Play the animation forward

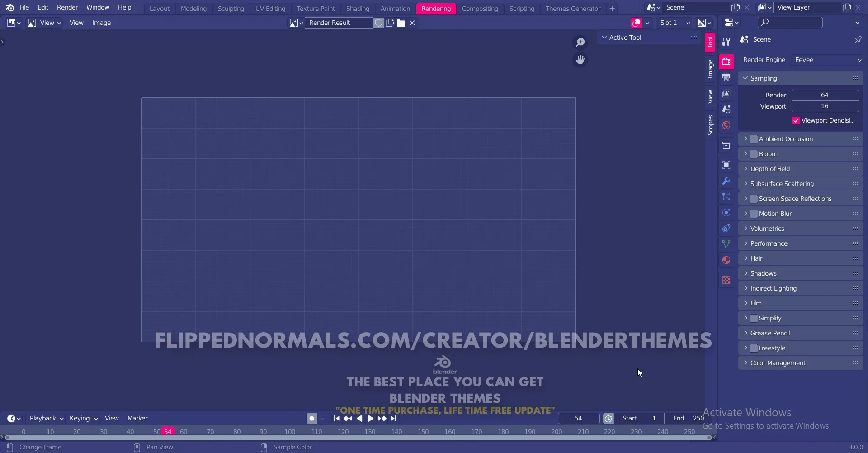pyautogui.click(x=371, y=419)
